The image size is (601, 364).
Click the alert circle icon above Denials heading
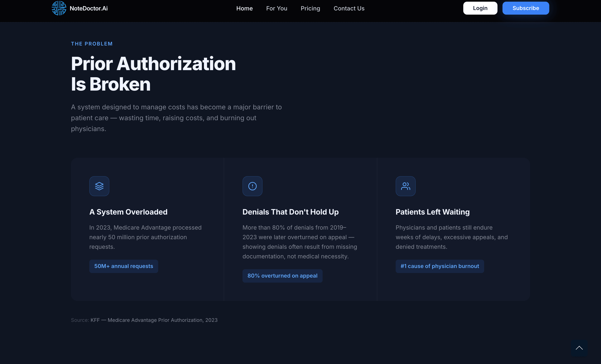click(x=253, y=186)
